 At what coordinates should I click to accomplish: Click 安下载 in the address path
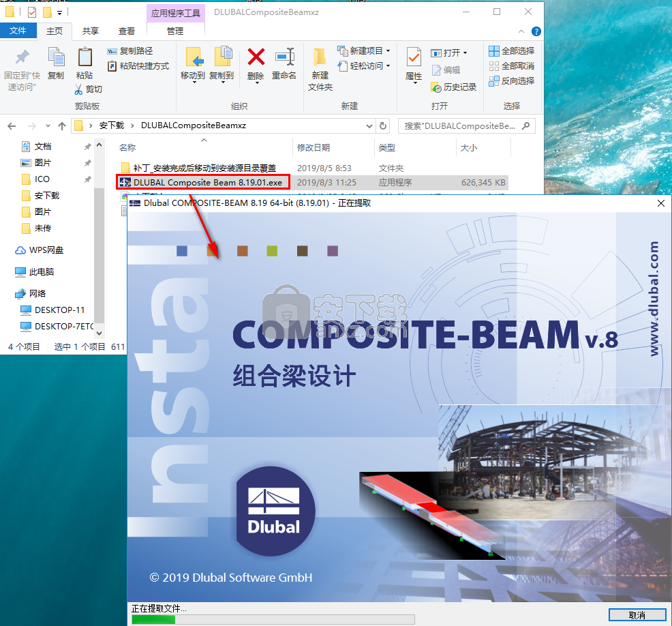111,125
